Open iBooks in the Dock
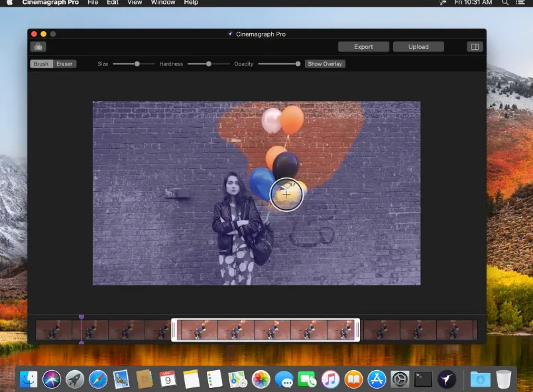The width and height of the screenshot is (533, 392). pyautogui.click(x=353, y=379)
